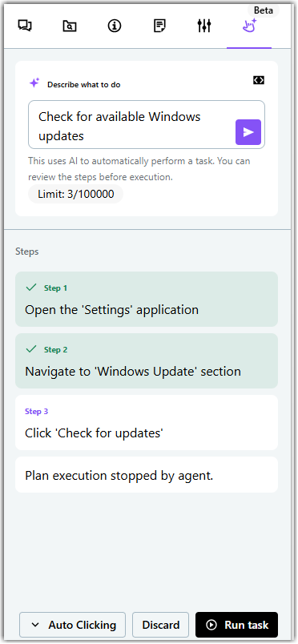This screenshot has width=298, height=644.
Task: Open the folder search tab icon
Action: 70,26
